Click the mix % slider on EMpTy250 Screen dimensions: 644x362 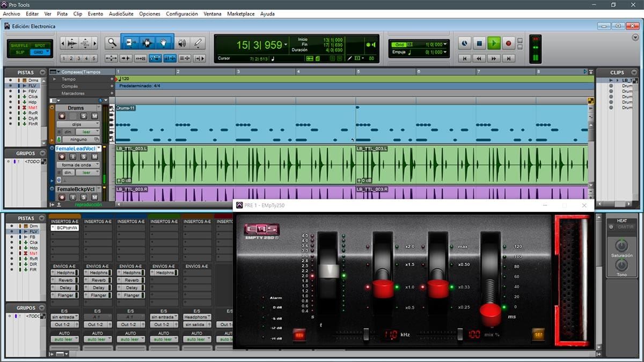pos(460,334)
